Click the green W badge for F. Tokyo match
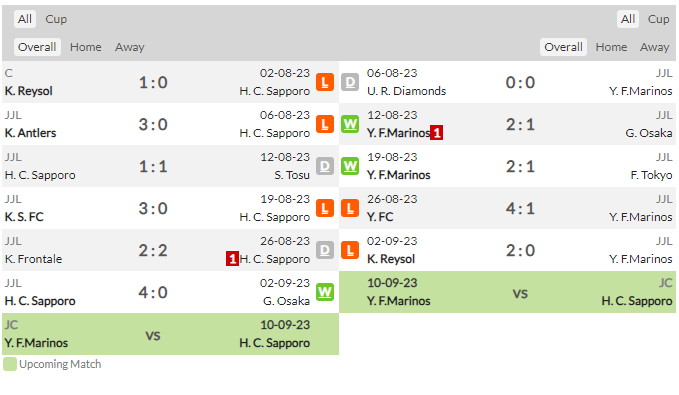The height and width of the screenshot is (395, 679). [x=350, y=166]
